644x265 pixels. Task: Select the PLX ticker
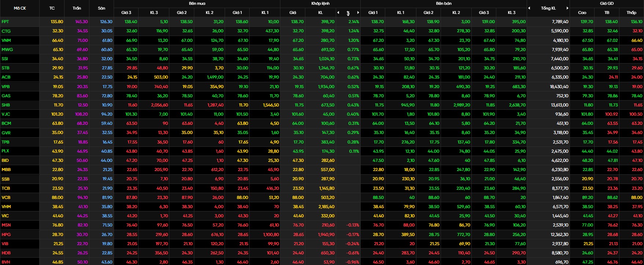(5, 151)
